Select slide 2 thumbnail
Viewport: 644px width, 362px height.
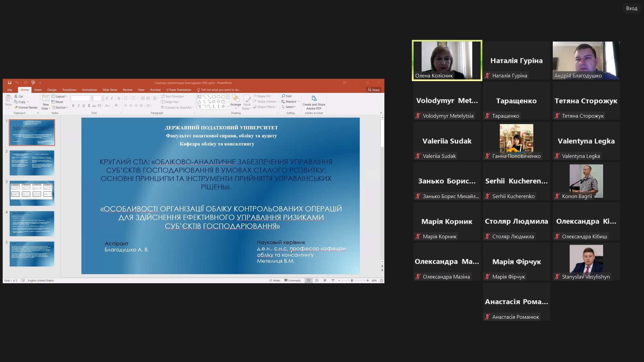click(32, 163)
